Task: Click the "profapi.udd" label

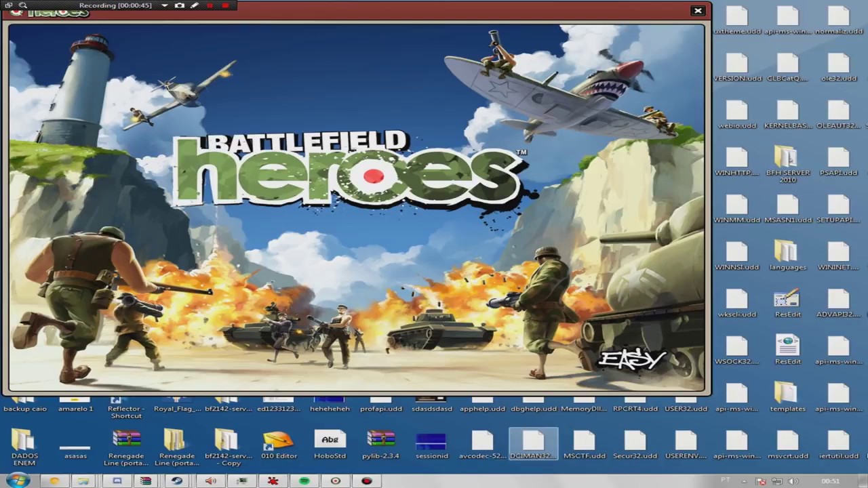Action: coord(380,409)
